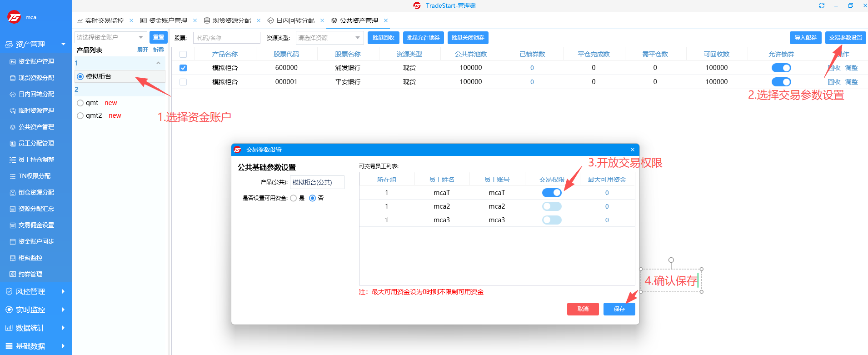
Task: Open 临时资源管理 sidebar icon
Action: tap(13, 110)
